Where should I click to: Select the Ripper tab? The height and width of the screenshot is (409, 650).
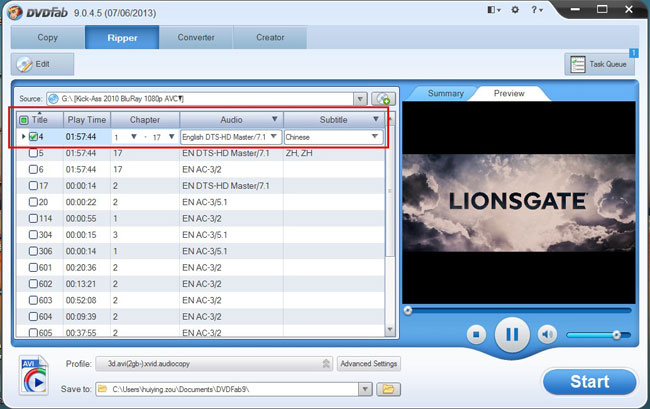[x=122, y=37]
